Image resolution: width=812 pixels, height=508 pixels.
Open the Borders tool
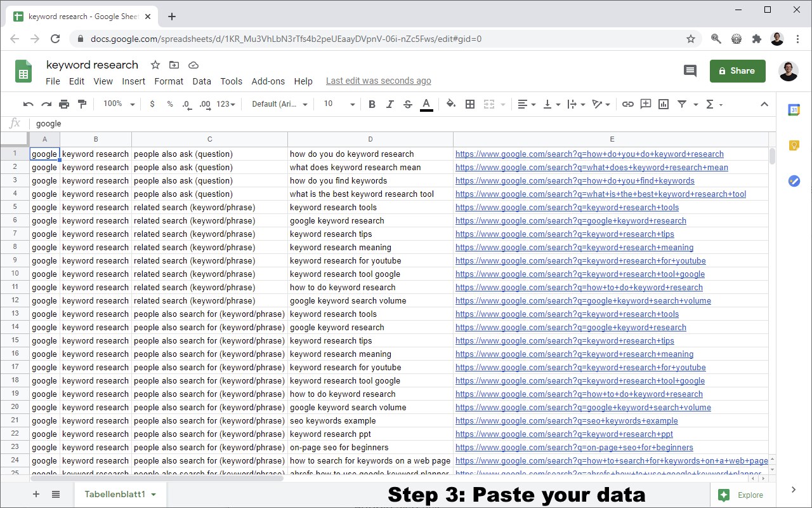pyautogui.click(x=470, y=104)
